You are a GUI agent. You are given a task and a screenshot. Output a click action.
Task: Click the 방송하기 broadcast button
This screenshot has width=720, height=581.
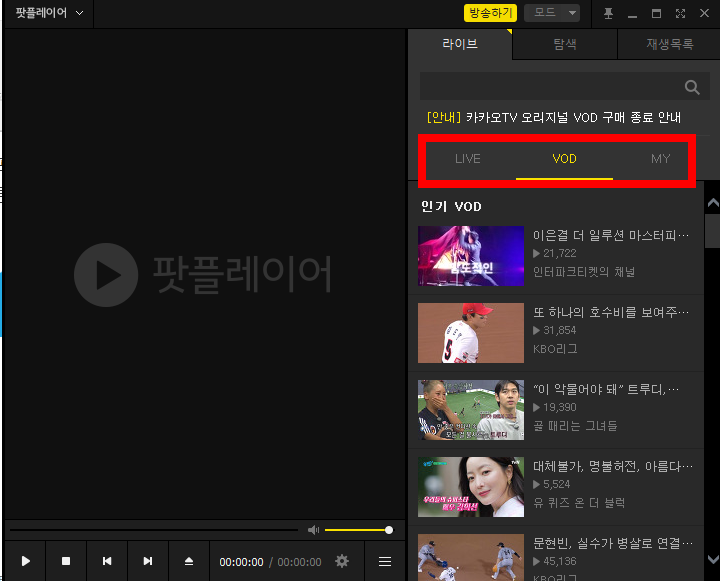pyautogui.click(x=490, y=13)
